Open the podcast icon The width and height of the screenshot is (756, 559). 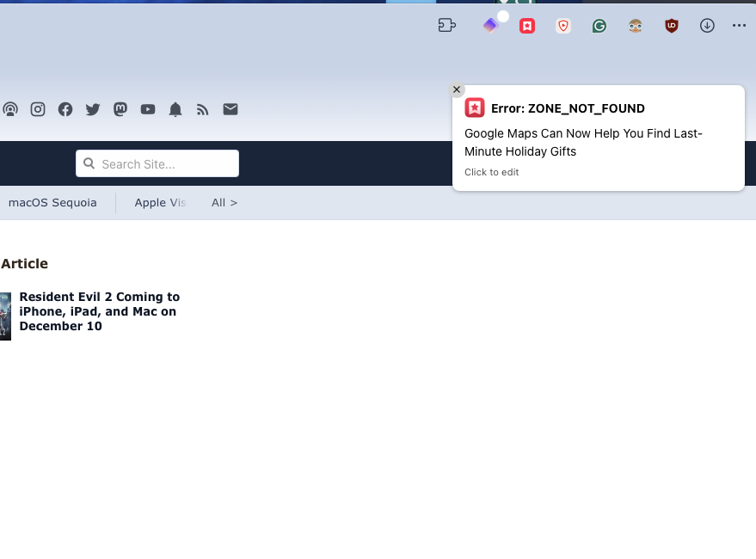tap(10, 109)
